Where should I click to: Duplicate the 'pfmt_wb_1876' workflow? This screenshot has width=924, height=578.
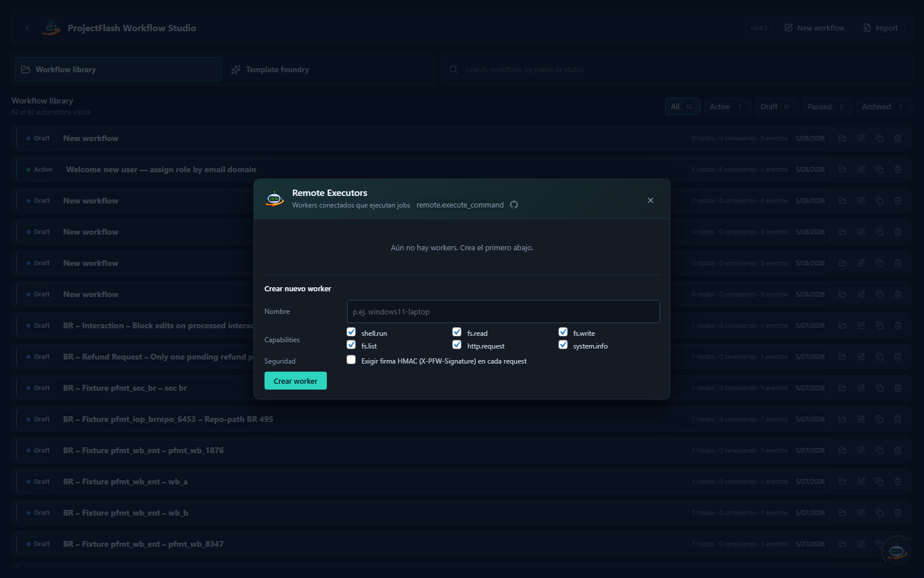click(x=880, y=450)
